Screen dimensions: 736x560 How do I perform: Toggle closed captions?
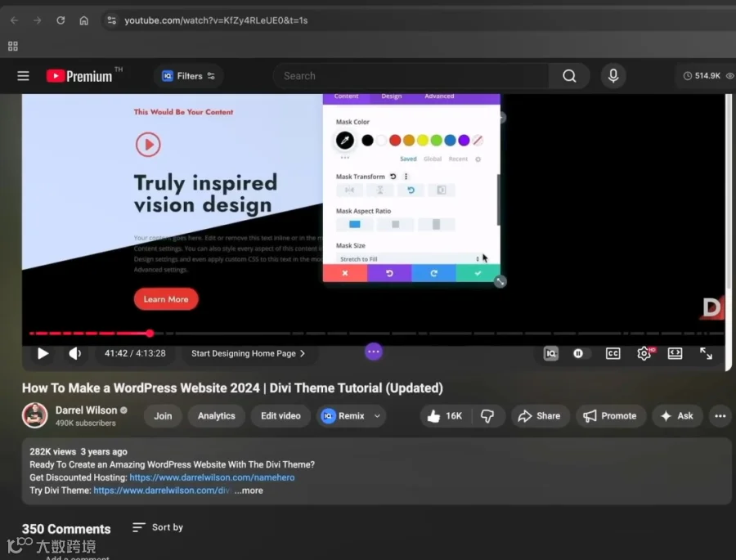[613, 353]
